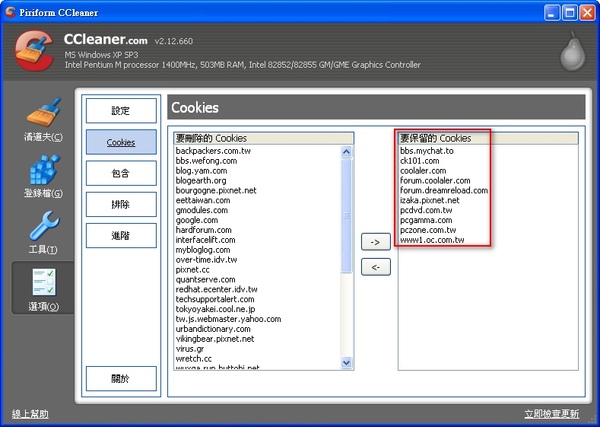Select bbs.mychat.to in keep list
Viewport: 600px width, 427px height.
(x=427, y=151)
